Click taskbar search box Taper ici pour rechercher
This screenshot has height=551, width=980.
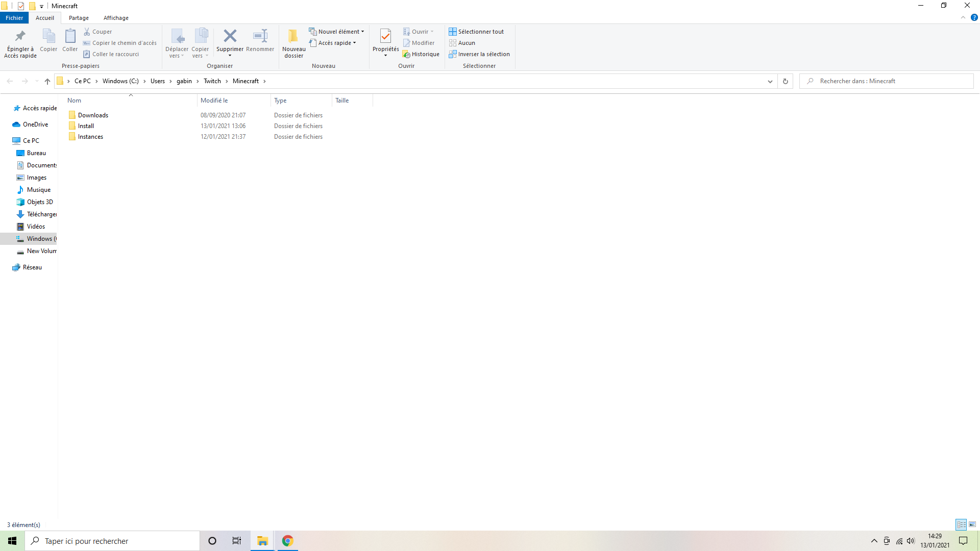click(112, 541)
